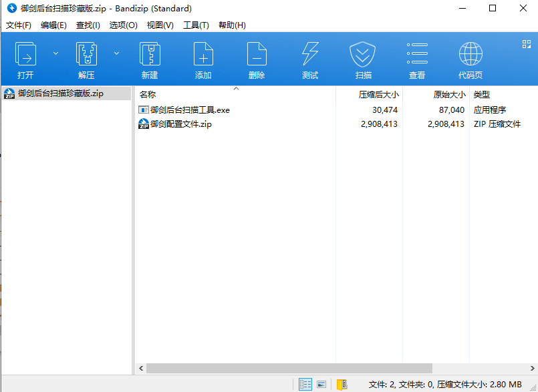Screen dimensions: 538x392
Task: Click the 解压 (Extract) toolbar icon
Action: pos(86,54)
